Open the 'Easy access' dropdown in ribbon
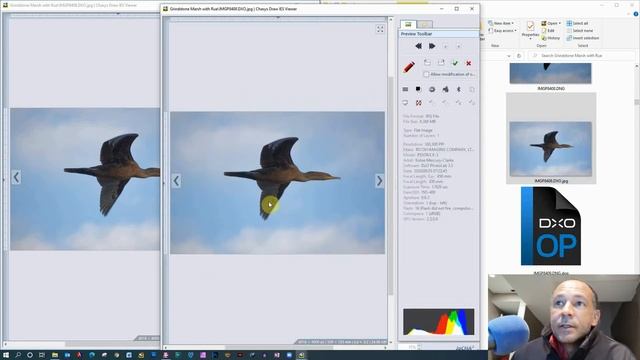 point(502,31)
